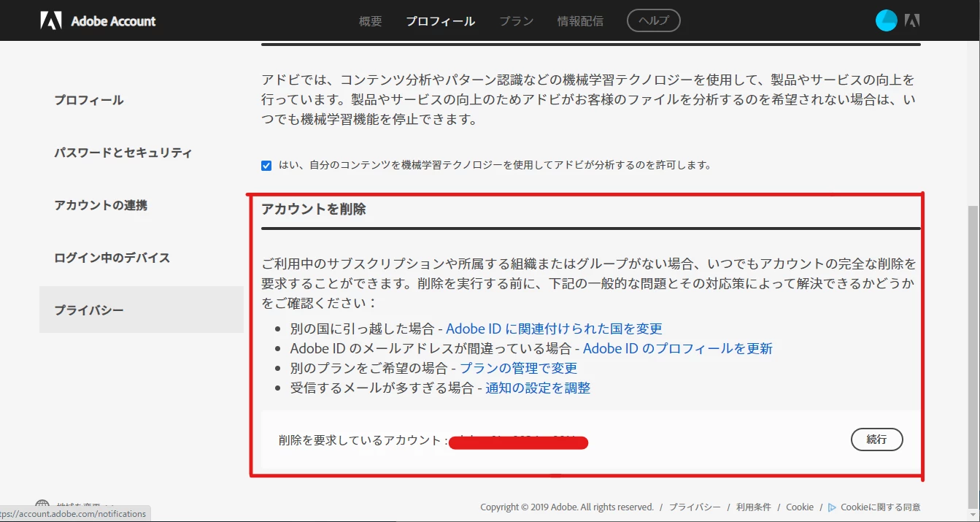Image resolution: width=980 pixels, height=522 pixels.
Task: Click Cookieに関する同意 footer link
Action: tap(880, 507)
